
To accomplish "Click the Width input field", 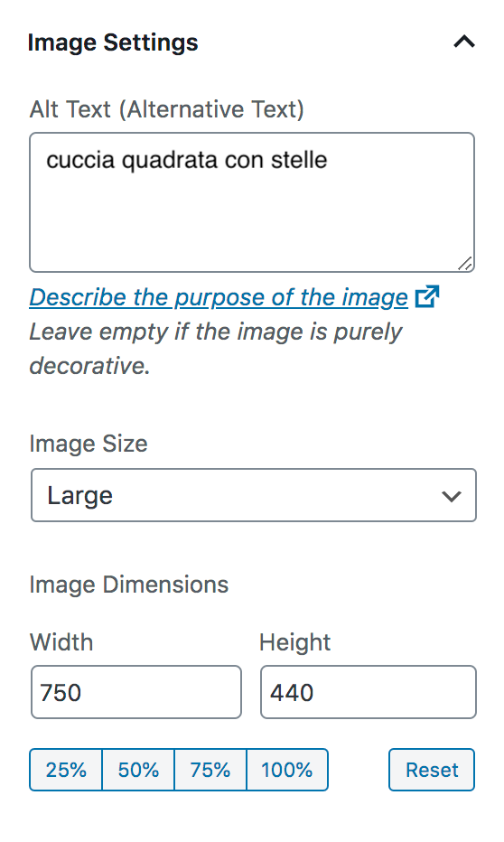I will click(x=136, y=692).
